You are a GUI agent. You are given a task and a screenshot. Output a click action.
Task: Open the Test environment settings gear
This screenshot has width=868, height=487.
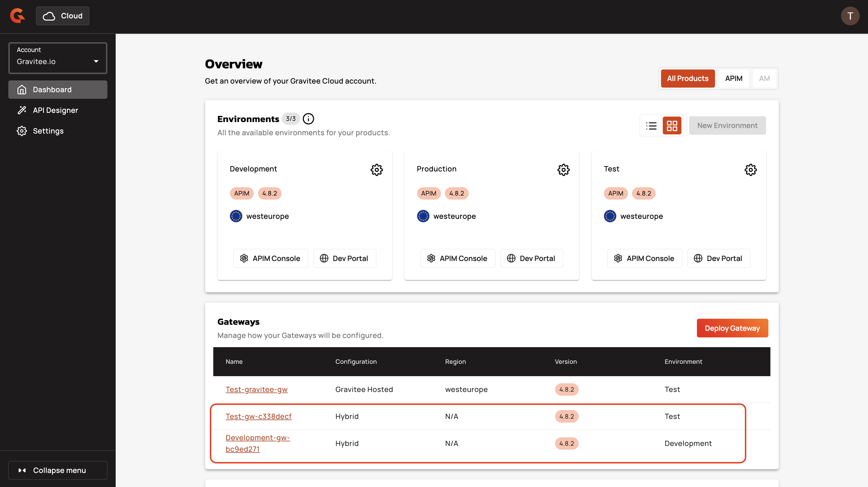(750, 169)
